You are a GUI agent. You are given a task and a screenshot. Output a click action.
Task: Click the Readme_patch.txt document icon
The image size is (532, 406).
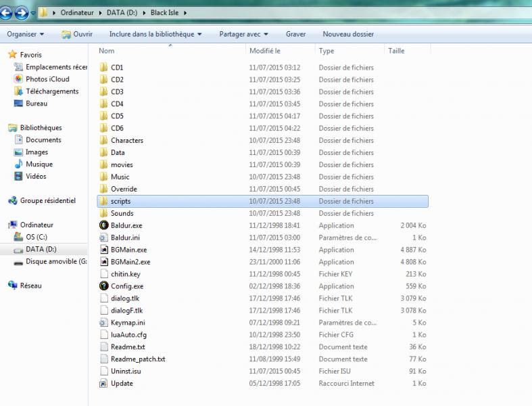104,359
